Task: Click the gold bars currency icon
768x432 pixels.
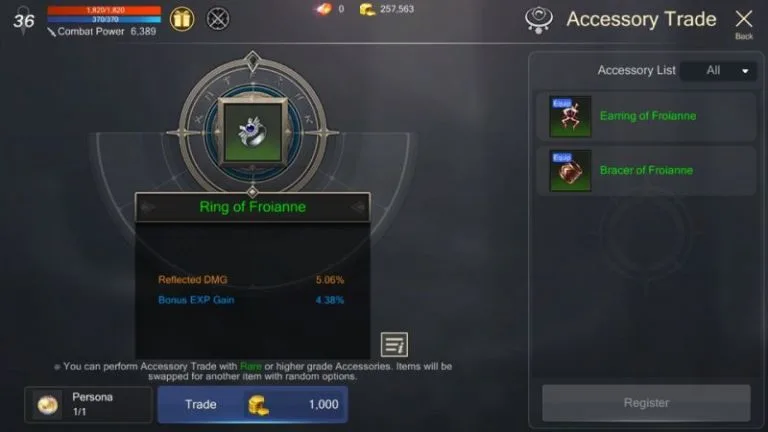Action: click(x=367, y=9)
